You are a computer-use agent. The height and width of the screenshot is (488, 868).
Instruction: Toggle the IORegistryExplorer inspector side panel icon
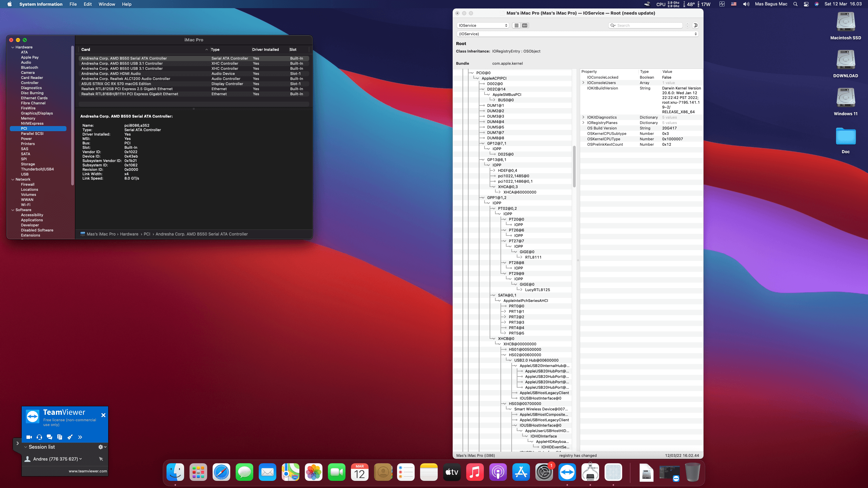coord(695,25)
